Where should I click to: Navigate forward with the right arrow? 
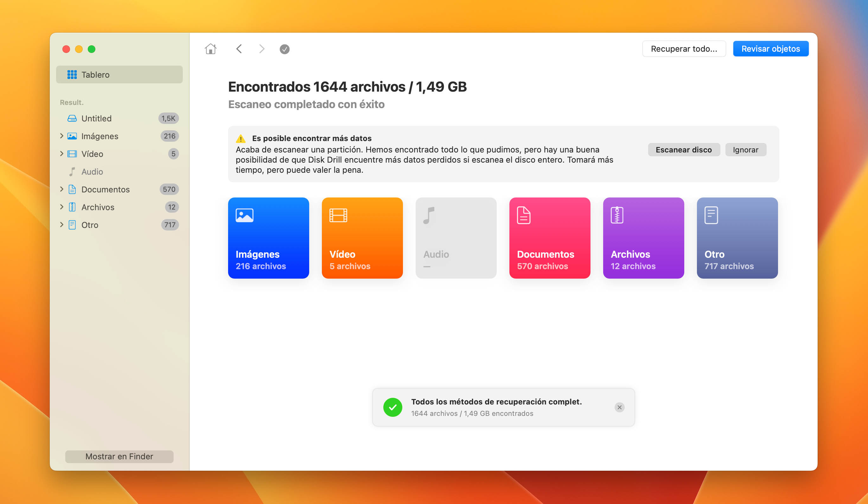point(262,49)
